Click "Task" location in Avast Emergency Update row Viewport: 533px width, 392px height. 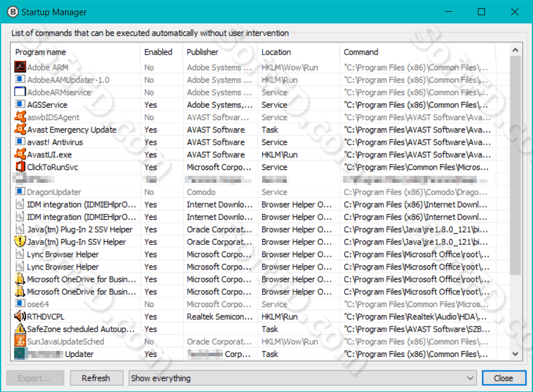[x=270, y=129]
